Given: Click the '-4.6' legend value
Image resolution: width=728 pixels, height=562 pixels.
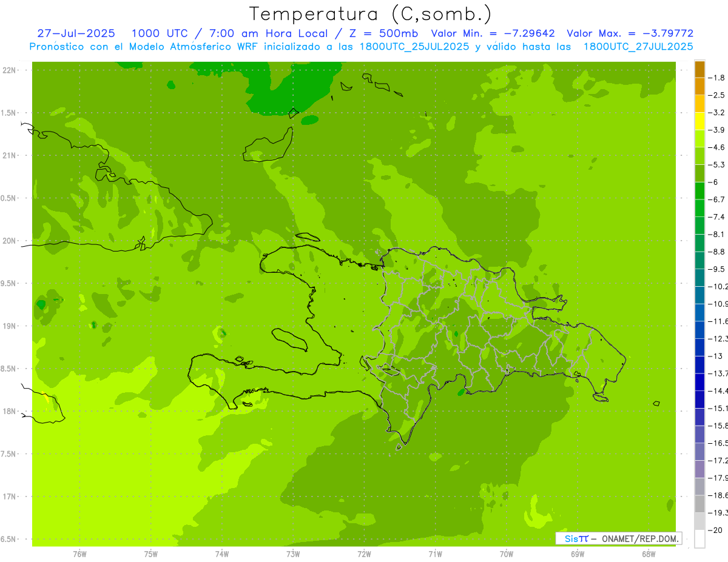Looking at the screenshot, I should click(717, 147).
